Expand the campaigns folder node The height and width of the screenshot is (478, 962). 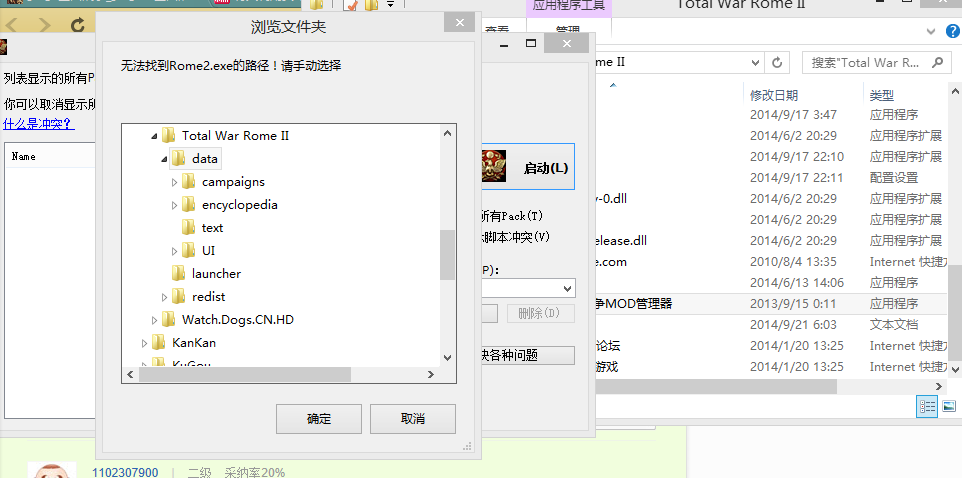coord(174,182)
